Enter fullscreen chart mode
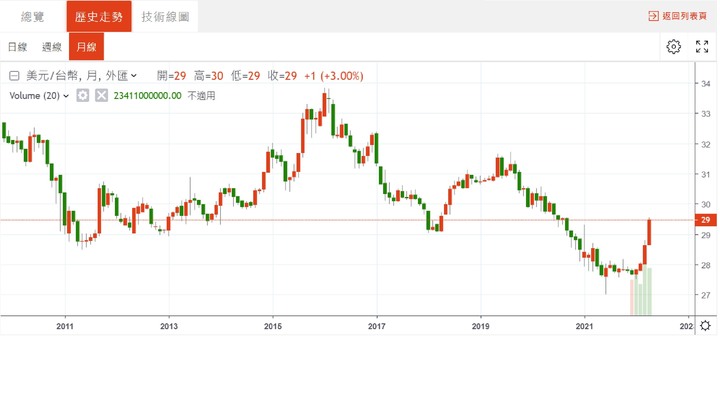Viewport: 720px width, 420px height. pyautogui.click(x=702, y=46)
